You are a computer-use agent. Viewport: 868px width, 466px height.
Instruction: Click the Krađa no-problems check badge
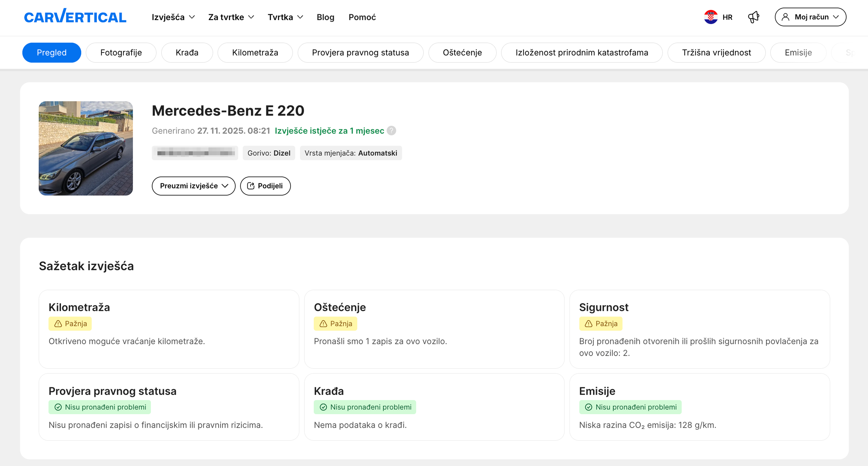pyautogui.click(x=365, y=407)
